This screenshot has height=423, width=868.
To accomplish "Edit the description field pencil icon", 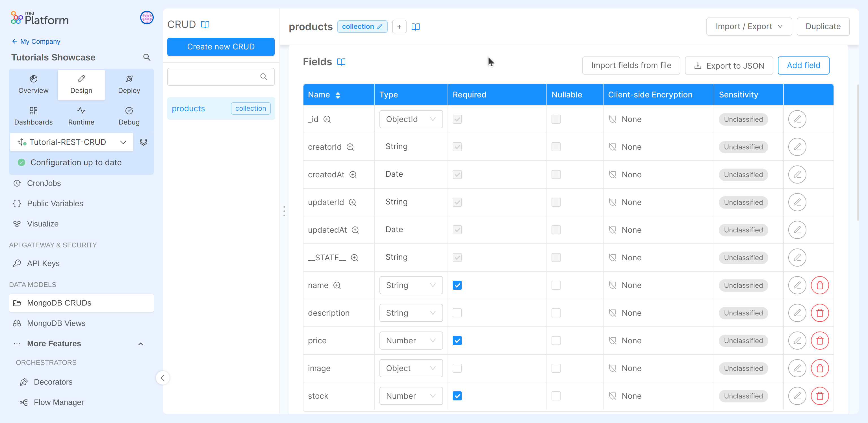I will pyautogui.click(x=797, y=313).
